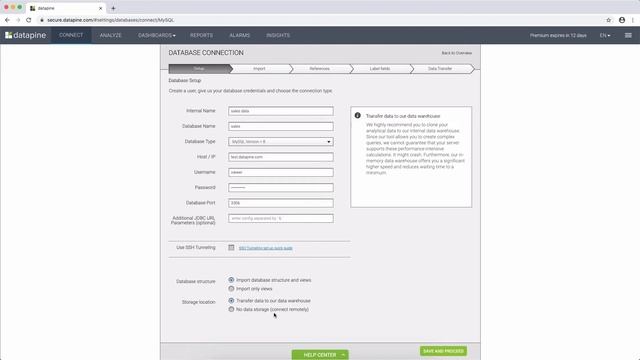Open the Insights section

[x=278, y=35]
